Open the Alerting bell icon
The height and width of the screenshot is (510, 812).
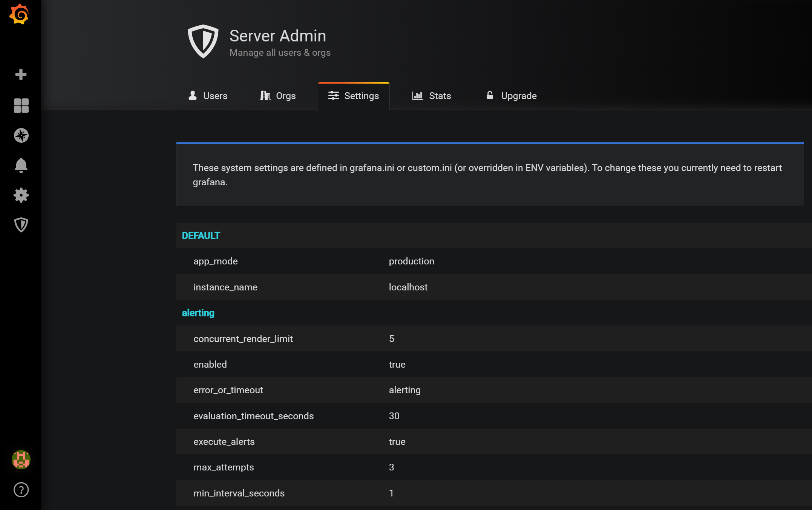[x=21, y=165]
